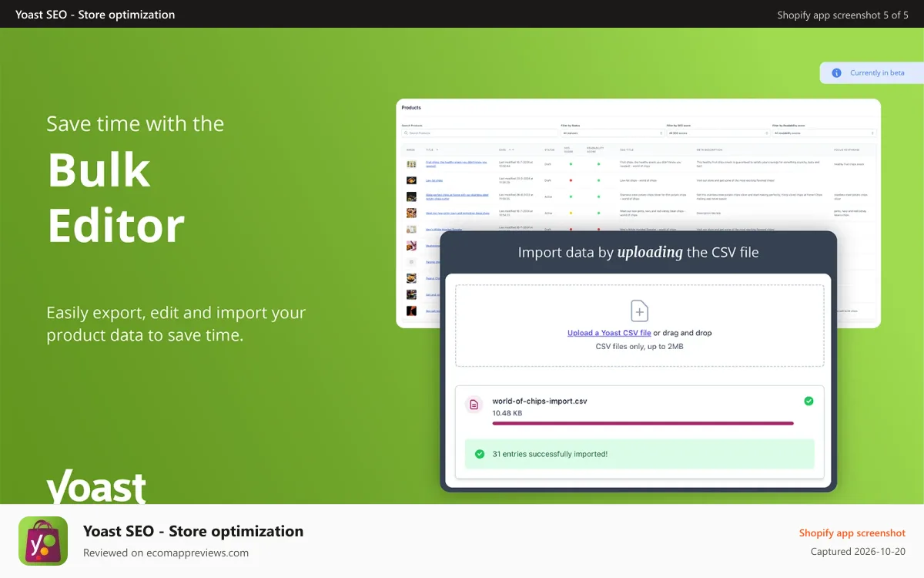Click the info icon in beta badge
Viewport: 924px width, 578px height.
[x=836, y=72]
